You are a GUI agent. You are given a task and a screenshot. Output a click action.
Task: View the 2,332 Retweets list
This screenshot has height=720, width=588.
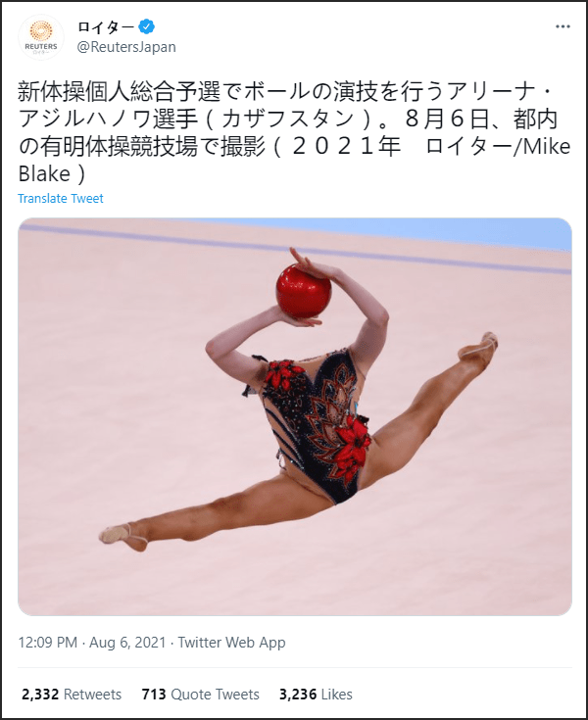coord(72,694)
